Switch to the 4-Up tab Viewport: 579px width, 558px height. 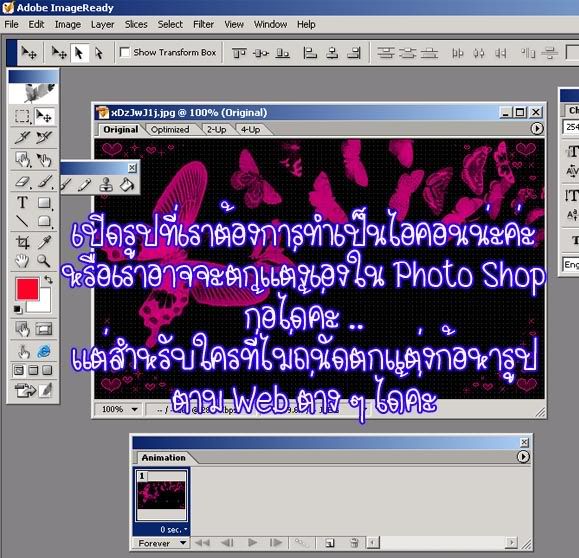pyautogui.click(x=250, y=130)
